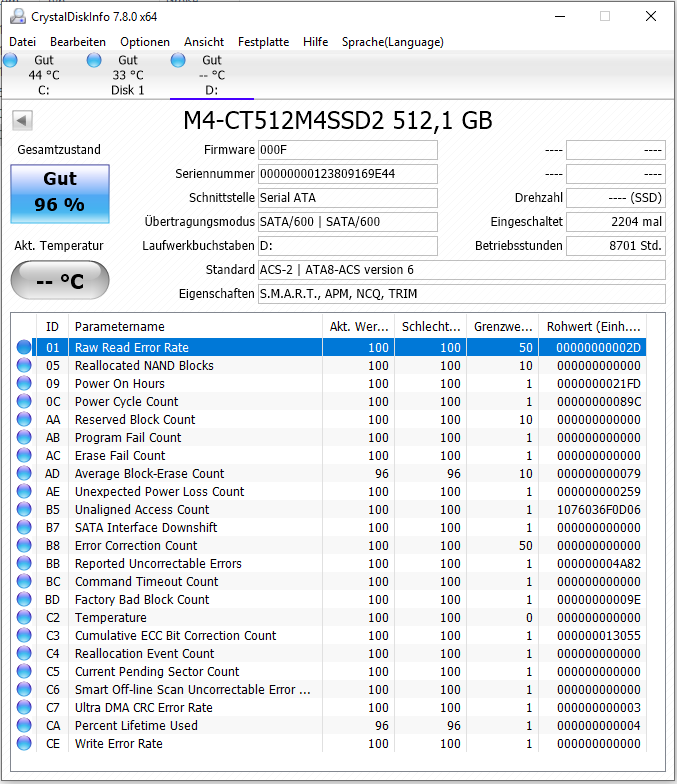
Task: Click status orb for Error Correction Count
Action: click(24, 546)
